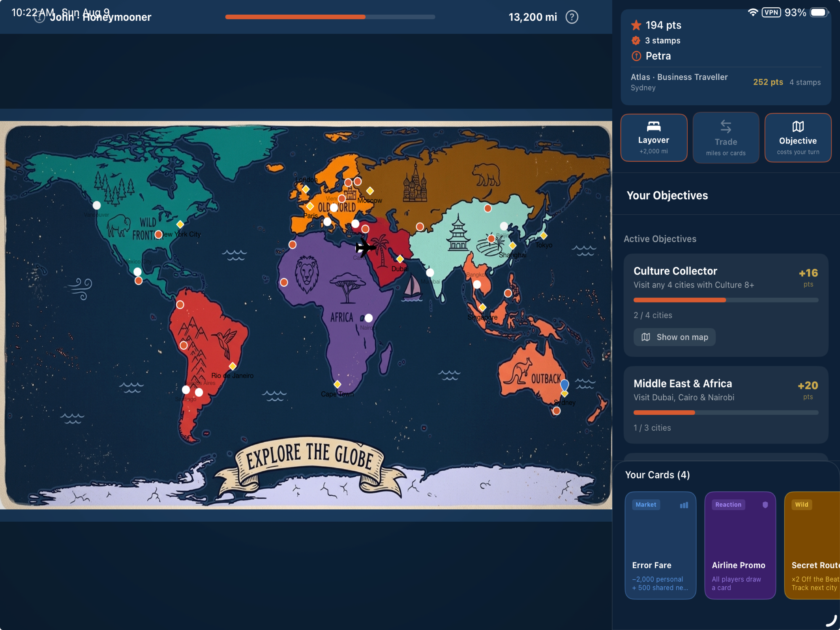Select the Moscow city marker
Viewport: 840px width, 630px height.
[370, 191]
